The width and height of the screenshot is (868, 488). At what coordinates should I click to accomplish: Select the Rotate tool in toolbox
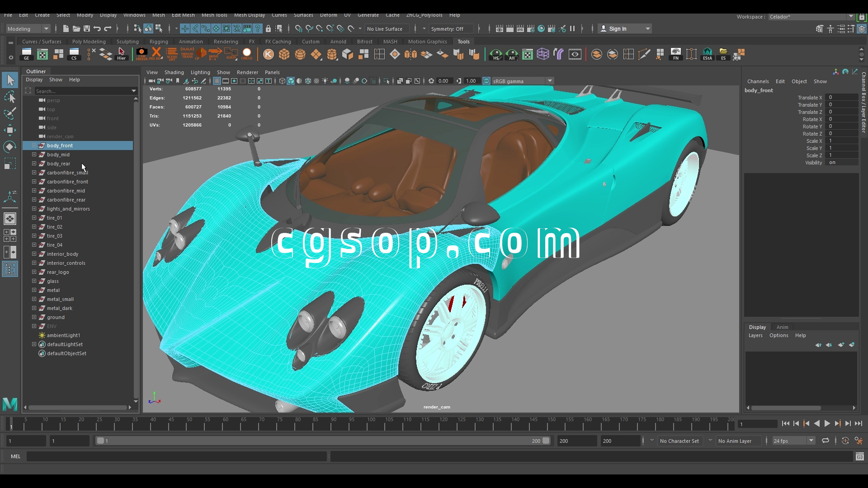[x=10, y=147]
